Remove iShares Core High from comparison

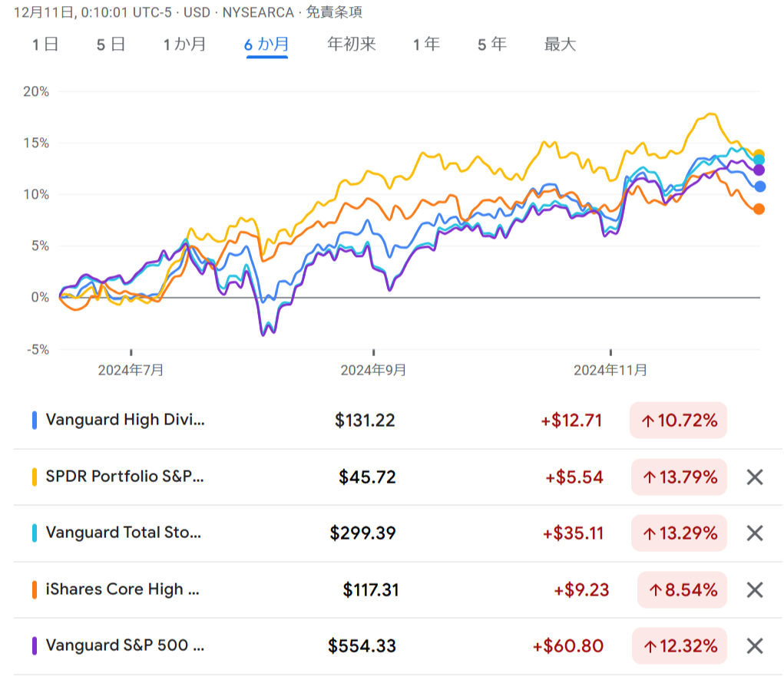pos(755,590)
